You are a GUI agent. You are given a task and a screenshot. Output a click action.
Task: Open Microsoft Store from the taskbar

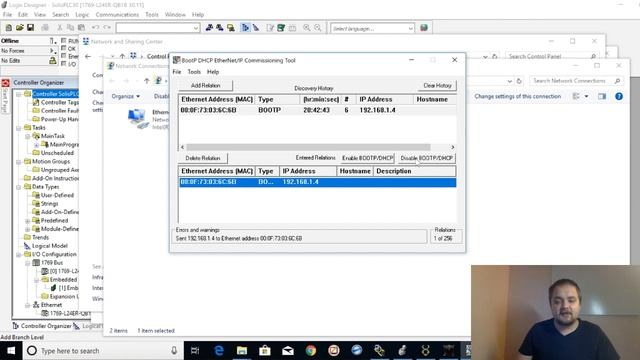tap(265, 351)
